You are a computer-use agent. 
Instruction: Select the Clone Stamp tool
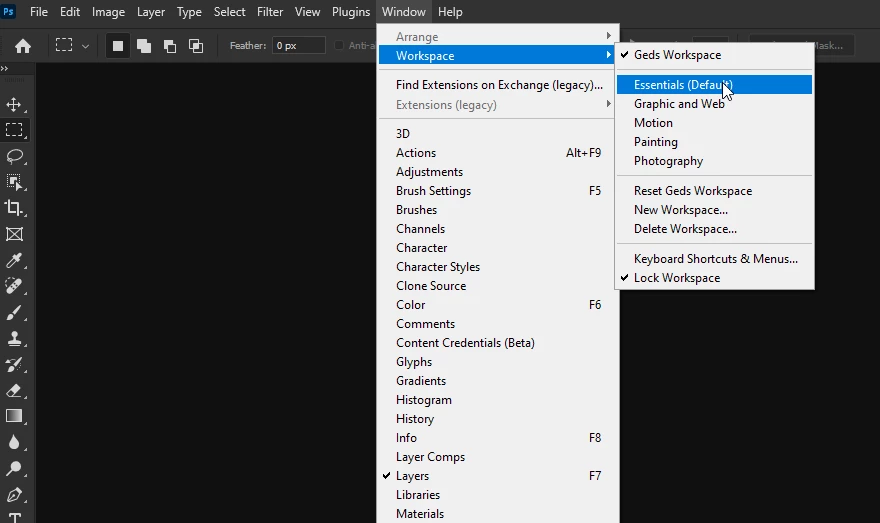tap(14, 338)
